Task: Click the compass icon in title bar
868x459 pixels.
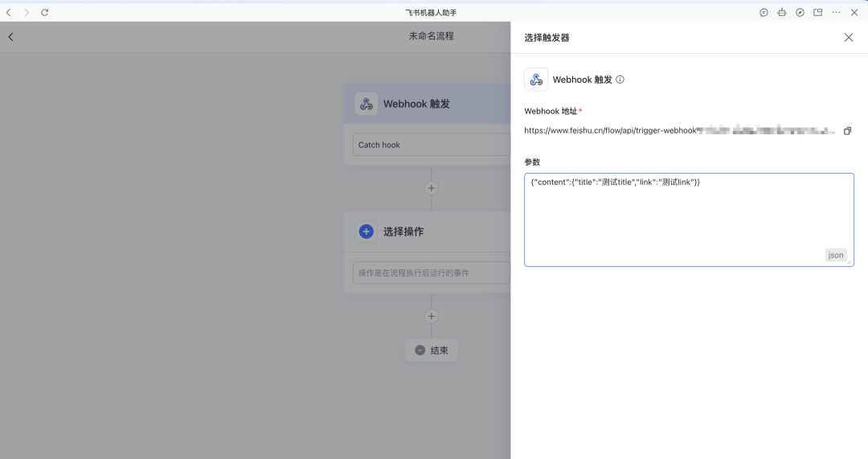Action: pos(800,12)
